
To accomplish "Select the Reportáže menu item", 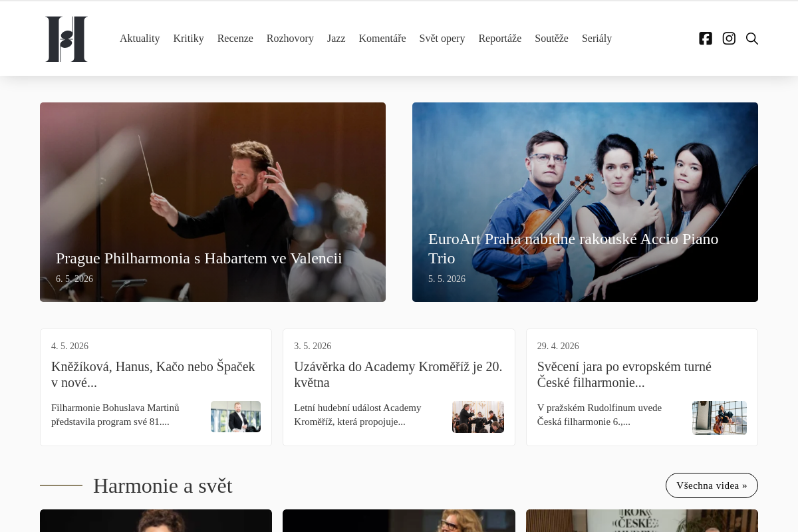I will click(499, 39).
